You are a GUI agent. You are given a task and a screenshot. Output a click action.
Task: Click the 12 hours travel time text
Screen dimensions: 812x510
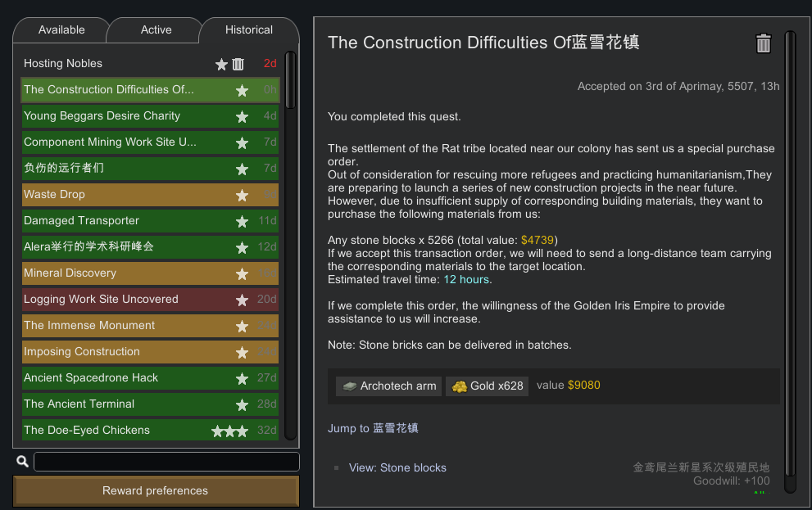click(466, 280)
